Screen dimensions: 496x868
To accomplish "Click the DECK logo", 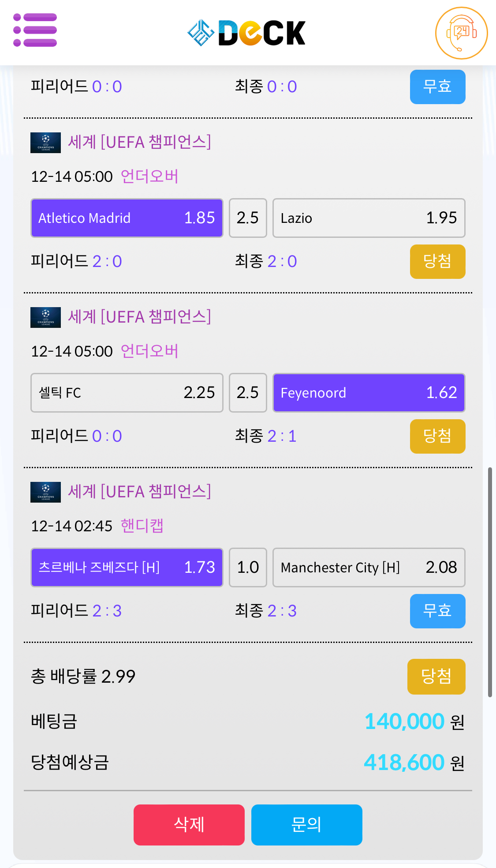I will pos(246,33).
